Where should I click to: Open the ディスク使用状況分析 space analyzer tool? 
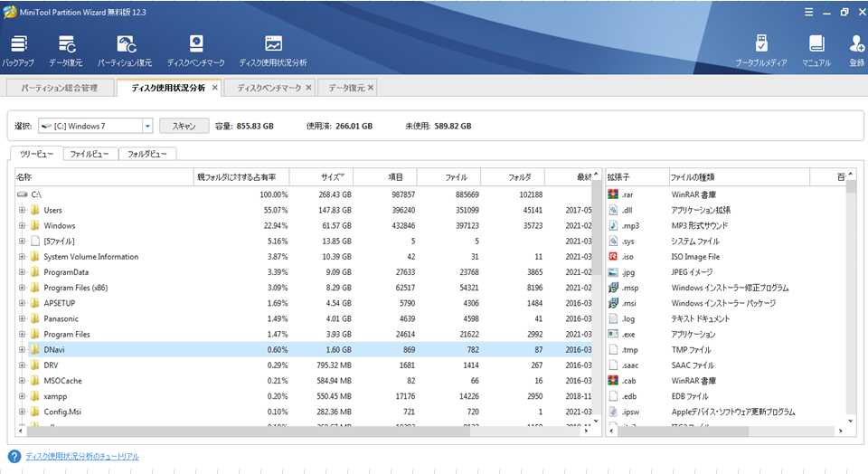click(273, 51)
